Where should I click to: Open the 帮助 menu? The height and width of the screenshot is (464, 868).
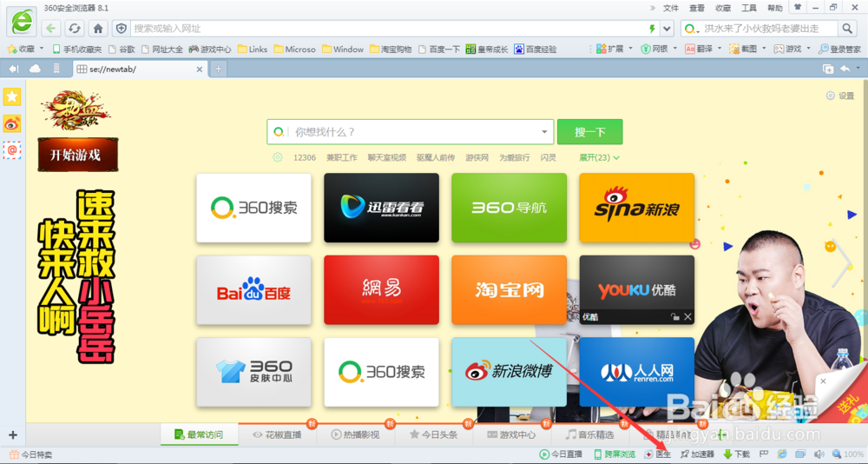click(x=775, y=8)
